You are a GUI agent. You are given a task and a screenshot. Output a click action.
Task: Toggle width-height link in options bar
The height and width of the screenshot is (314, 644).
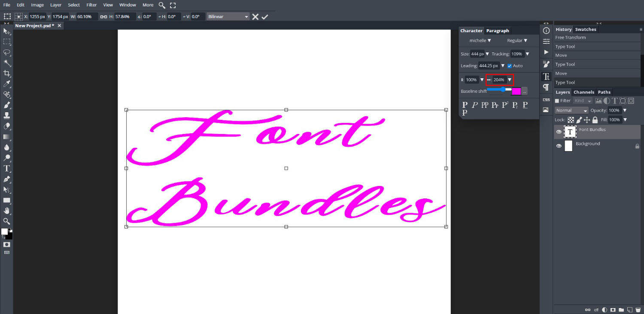pos(103,17)
